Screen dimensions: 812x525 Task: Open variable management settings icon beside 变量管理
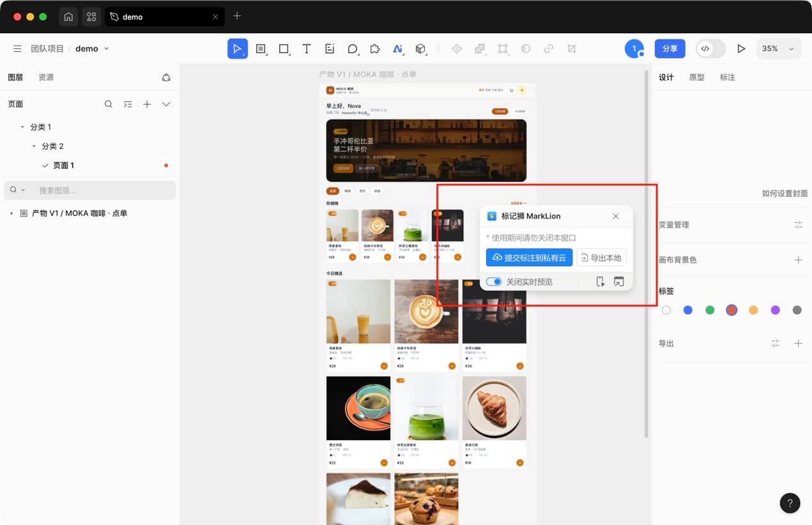798,225
